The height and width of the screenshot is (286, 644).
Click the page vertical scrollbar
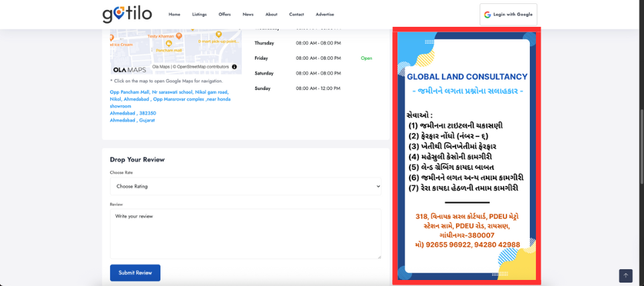coord(641,146)
